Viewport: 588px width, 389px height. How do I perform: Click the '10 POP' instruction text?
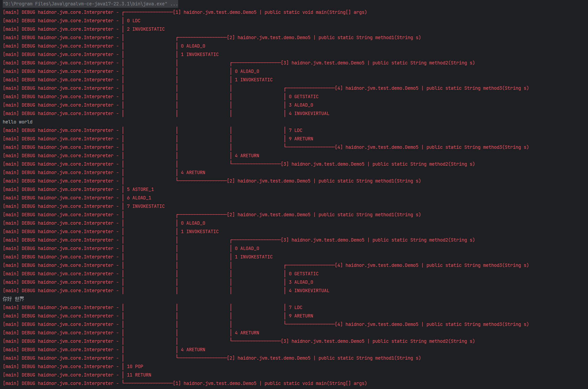click(x=135, y=366)
